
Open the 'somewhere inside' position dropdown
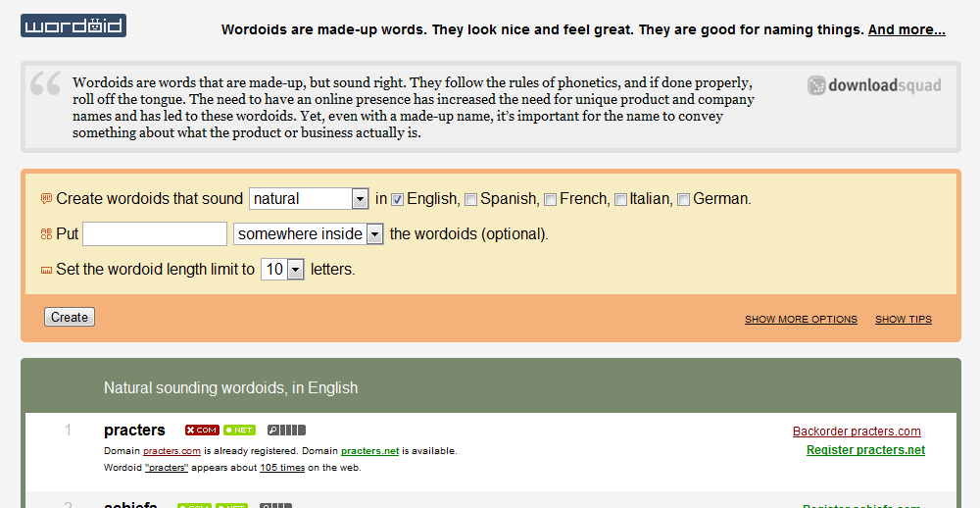(308, 234)
